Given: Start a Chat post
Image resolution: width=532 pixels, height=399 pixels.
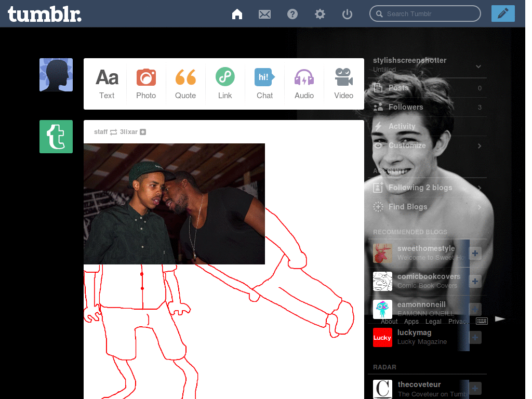Looking at the screenshot, I should tap(264, 83).
